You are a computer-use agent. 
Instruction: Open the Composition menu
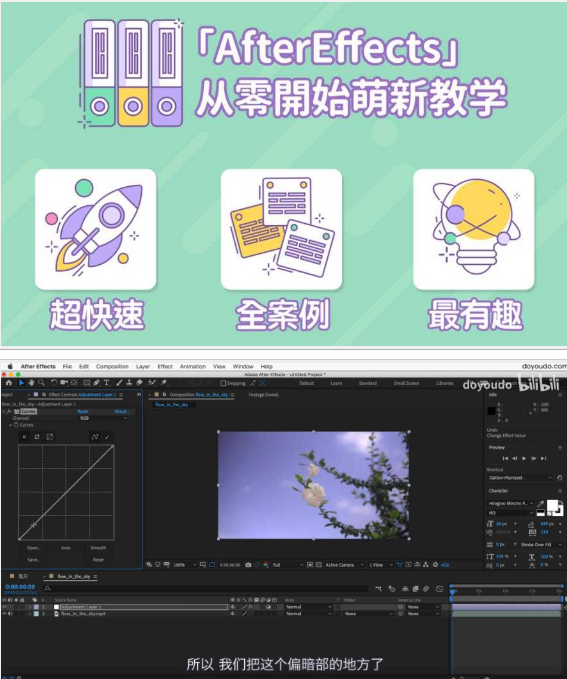click(x=112, y=366)
